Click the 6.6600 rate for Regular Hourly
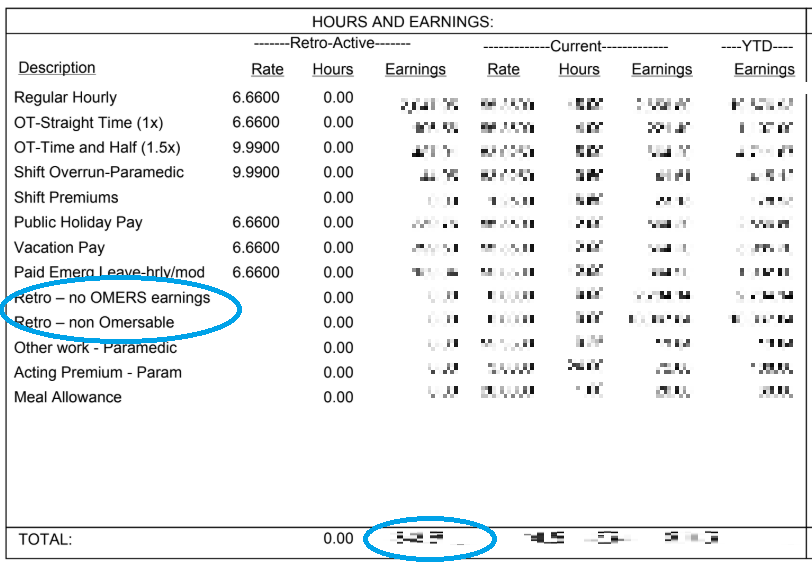 [256, 98]
